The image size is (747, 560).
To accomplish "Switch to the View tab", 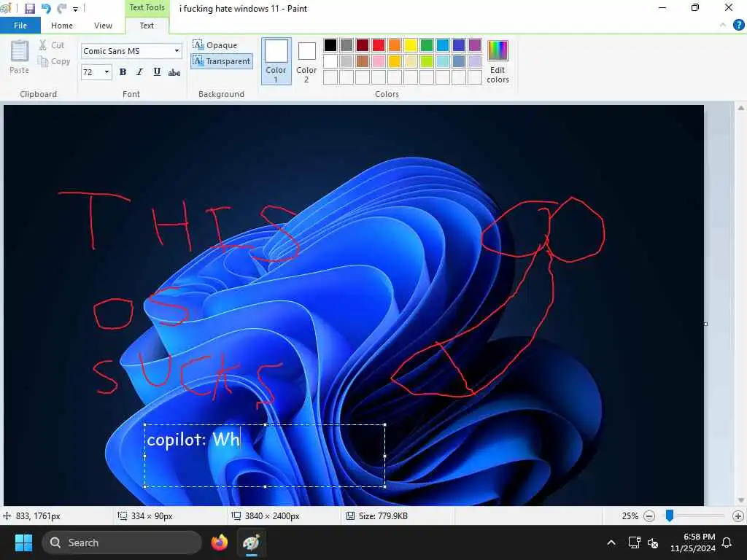I will pyautogui.click(x=103, y=26).
